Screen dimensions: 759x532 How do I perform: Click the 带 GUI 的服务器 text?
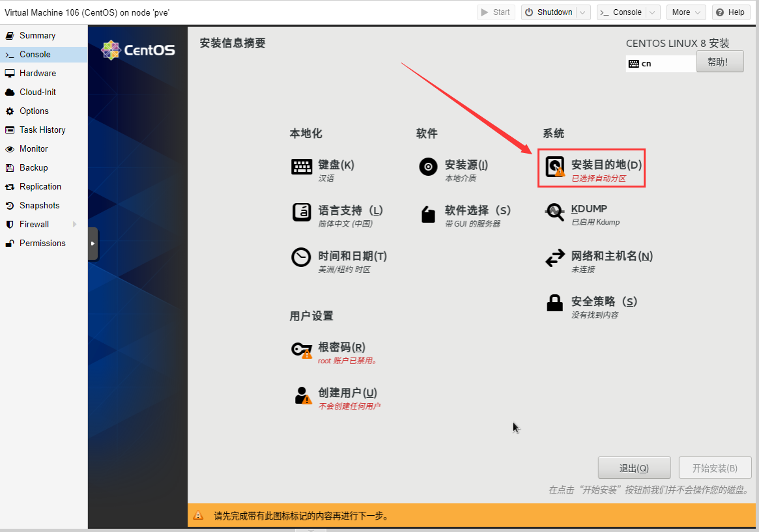(472, 224)
